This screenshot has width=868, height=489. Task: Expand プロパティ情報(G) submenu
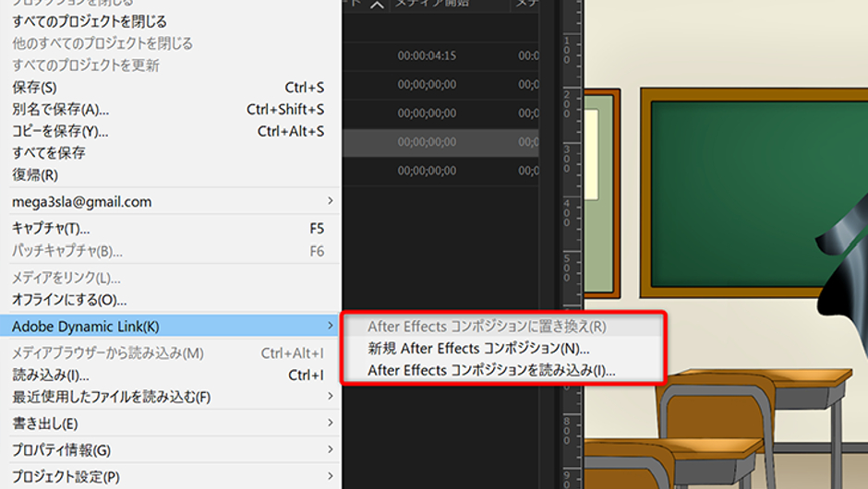(170, 450)
